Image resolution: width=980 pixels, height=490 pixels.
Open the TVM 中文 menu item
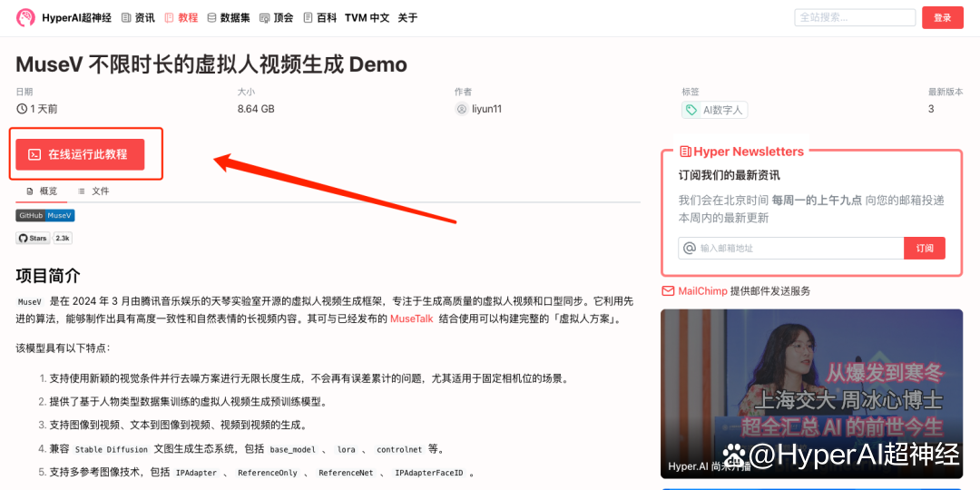(x=367, y=17)
